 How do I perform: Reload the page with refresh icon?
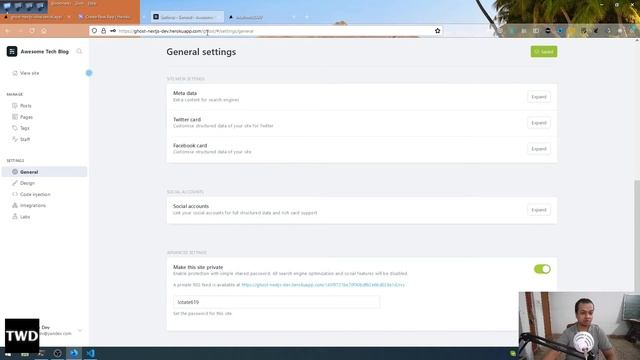pyautogui.click(x=32, y=31)
